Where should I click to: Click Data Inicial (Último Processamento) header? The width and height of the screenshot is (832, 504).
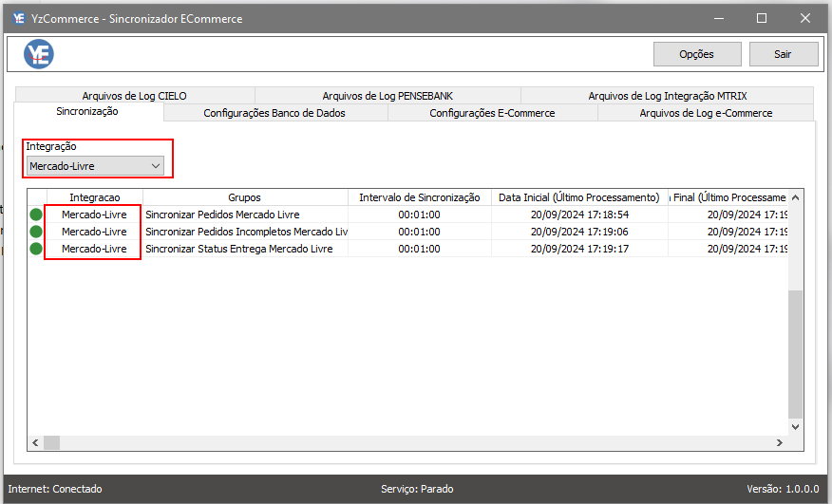click(x=579, y=197)
